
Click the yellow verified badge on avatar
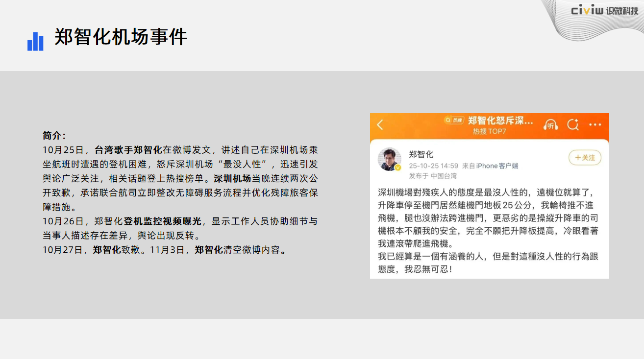398,168
